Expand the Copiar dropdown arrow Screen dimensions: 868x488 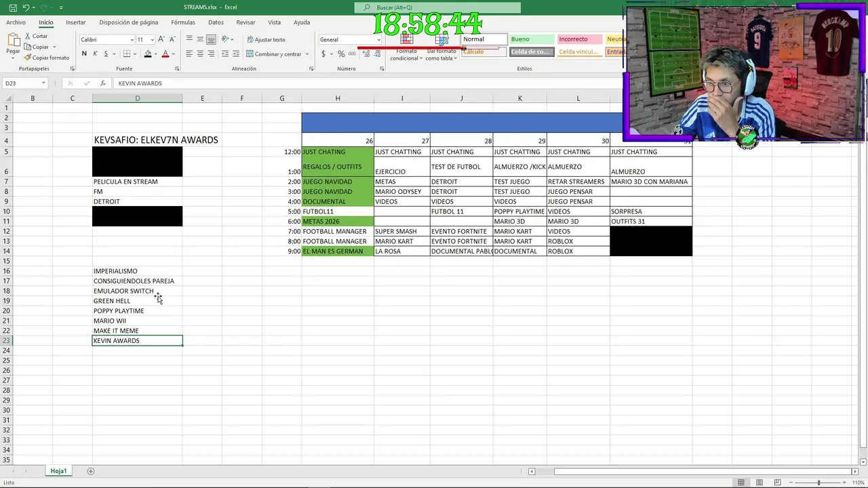[54, 47]
